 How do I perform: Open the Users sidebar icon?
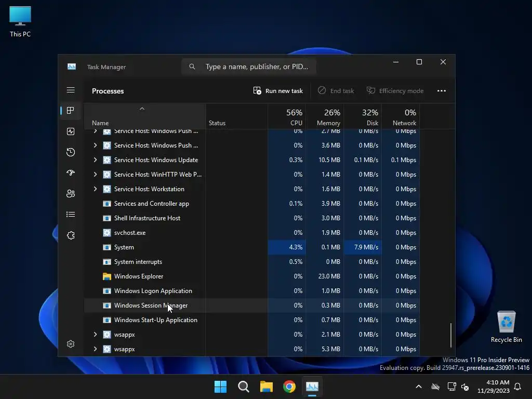71,193
